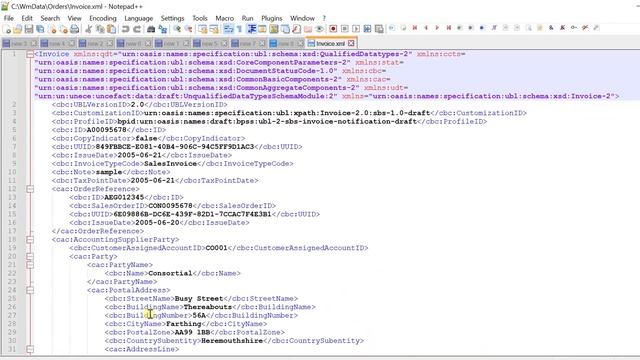640x360 pixels.
Task: Collapse the cac:PostalAddress fold on line 24
Action: pos(30,290)
